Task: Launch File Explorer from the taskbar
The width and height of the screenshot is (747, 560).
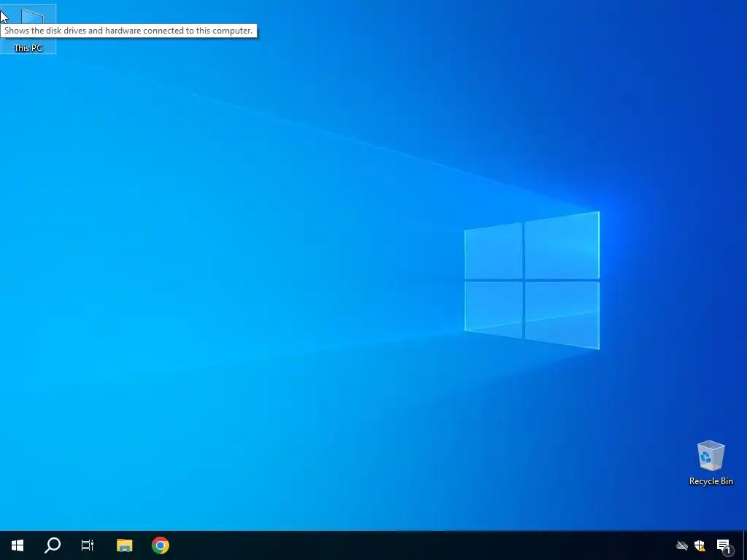Action: coord(124,545)
